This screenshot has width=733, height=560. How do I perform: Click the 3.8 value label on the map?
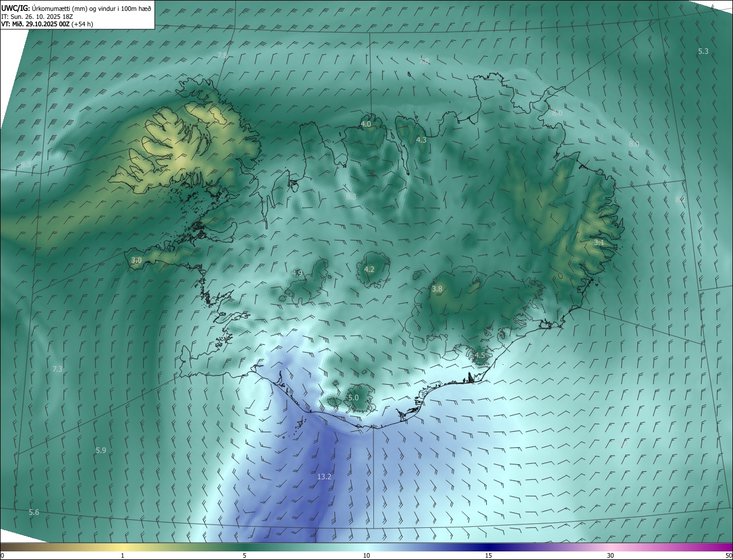(x=437, y=289)
